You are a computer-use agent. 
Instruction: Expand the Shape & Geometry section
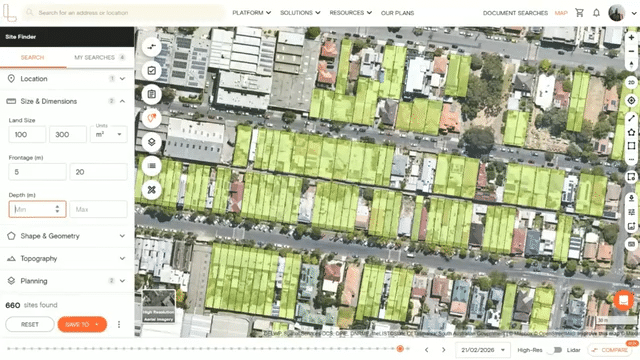67,236
